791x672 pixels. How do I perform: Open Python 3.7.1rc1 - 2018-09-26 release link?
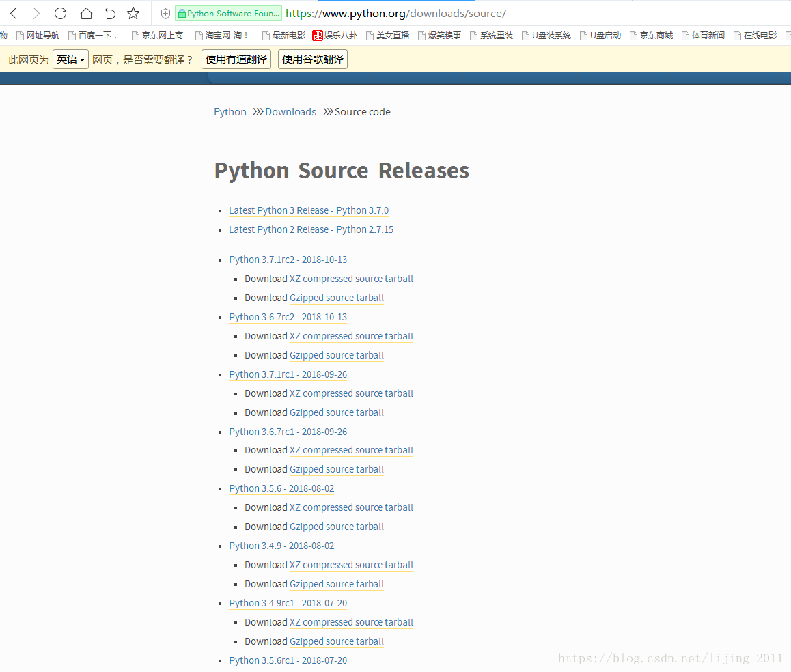click(x=288, y=375)
